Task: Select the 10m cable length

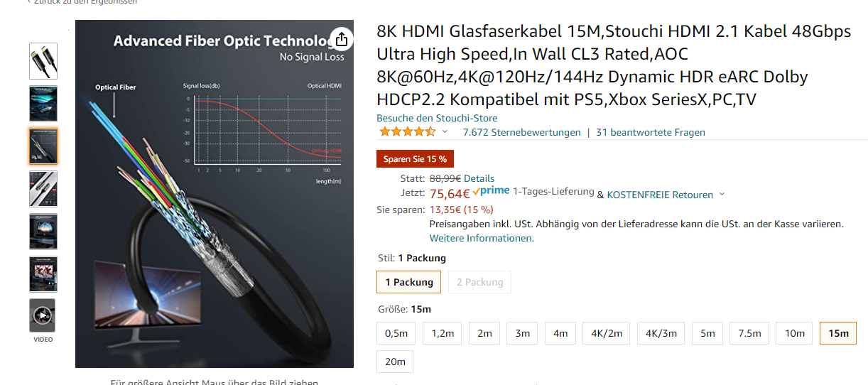Action: point(794,333)
